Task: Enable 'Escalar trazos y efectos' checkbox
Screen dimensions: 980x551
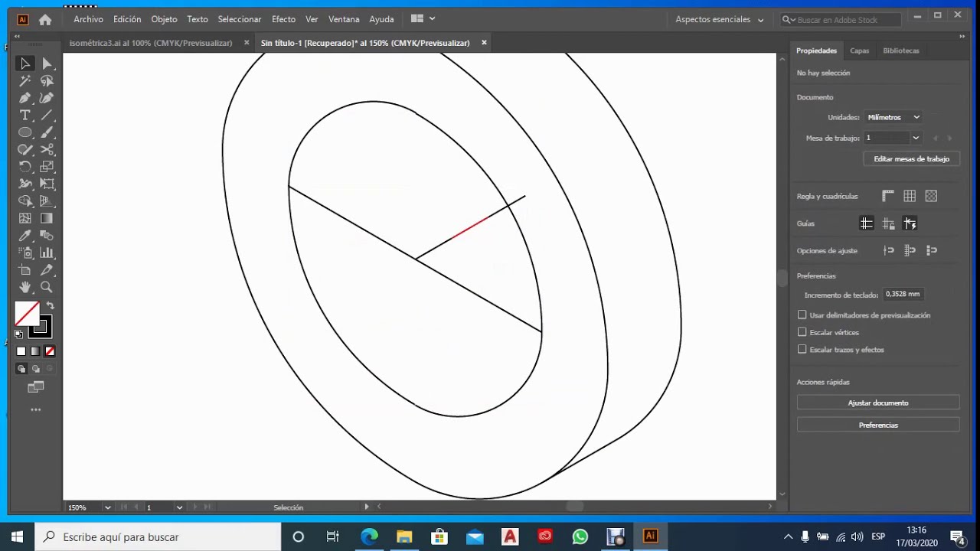Action: pyautogui.click(x=802, y=350)
